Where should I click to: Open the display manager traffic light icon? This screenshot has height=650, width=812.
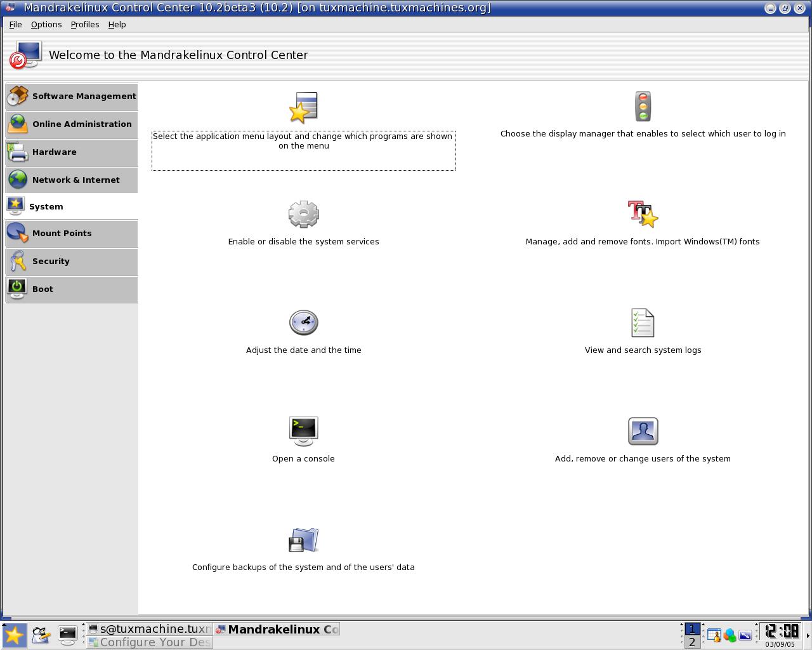pyautogui.click(x=643, y=106)
